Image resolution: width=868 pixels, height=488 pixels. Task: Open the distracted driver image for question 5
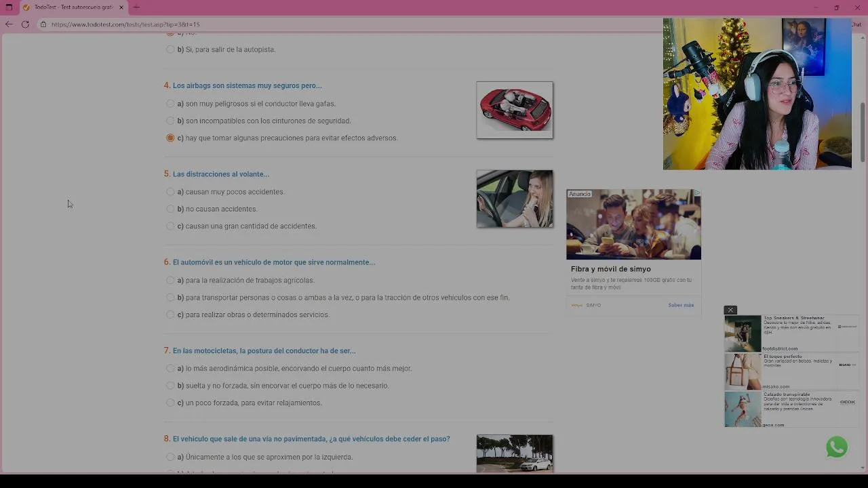[x=515, y=199]
